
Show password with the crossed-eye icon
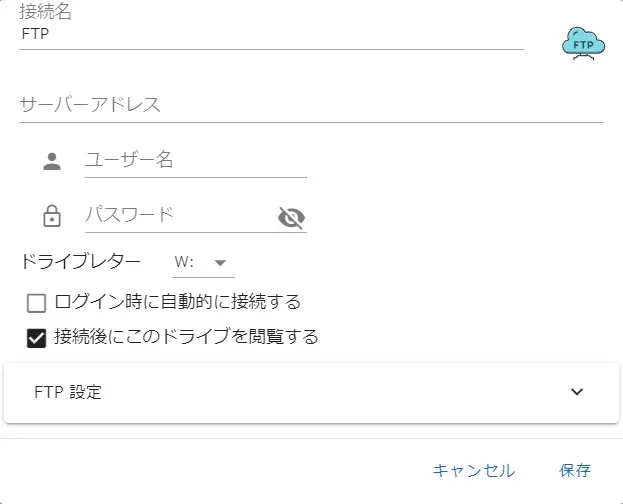pyautogui.click(x=291, y=218)
